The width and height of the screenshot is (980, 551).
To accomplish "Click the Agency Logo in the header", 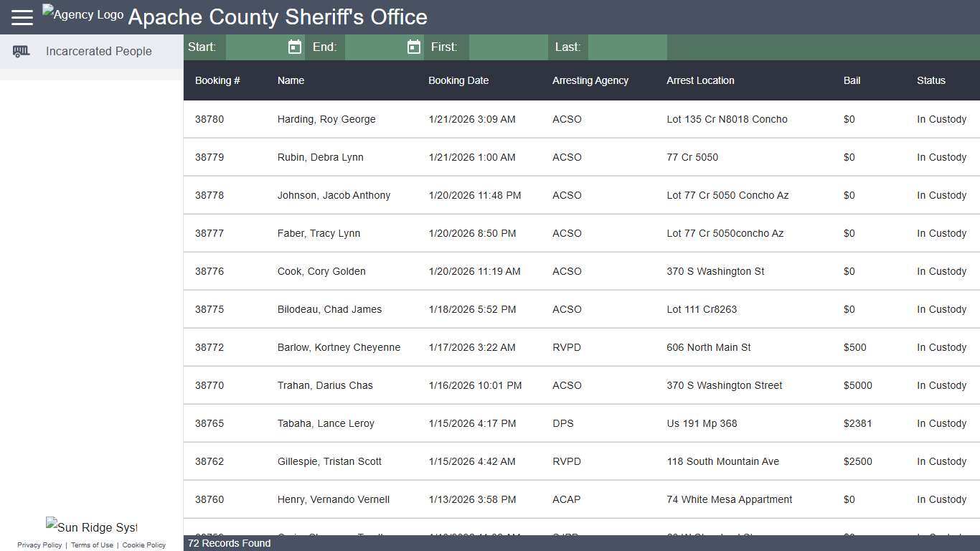I will click(x=82, y=13).
